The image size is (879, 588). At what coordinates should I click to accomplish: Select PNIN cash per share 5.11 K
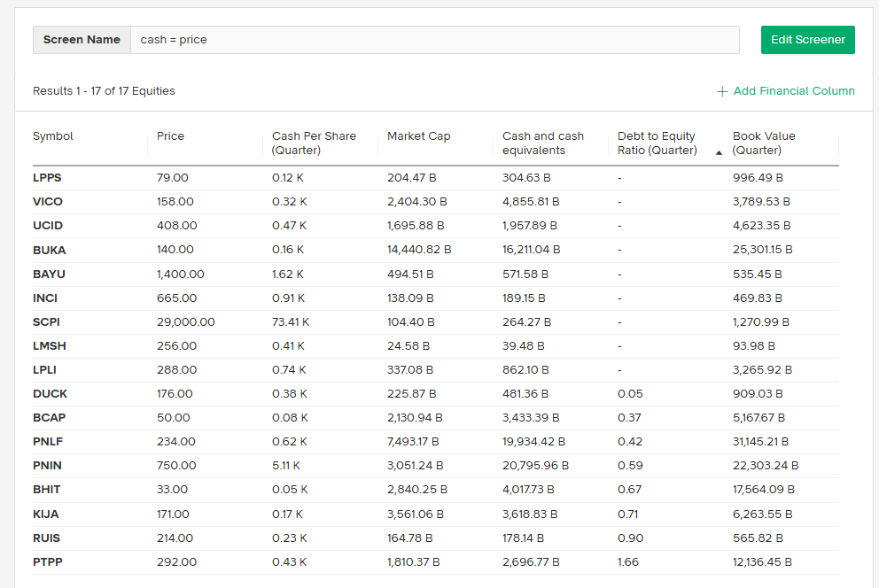click(x=286, y=466)
